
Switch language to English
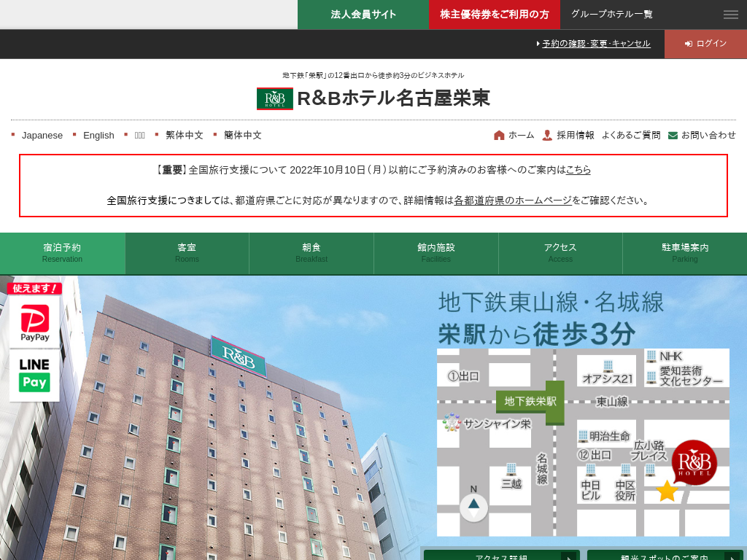coord(98,135)
